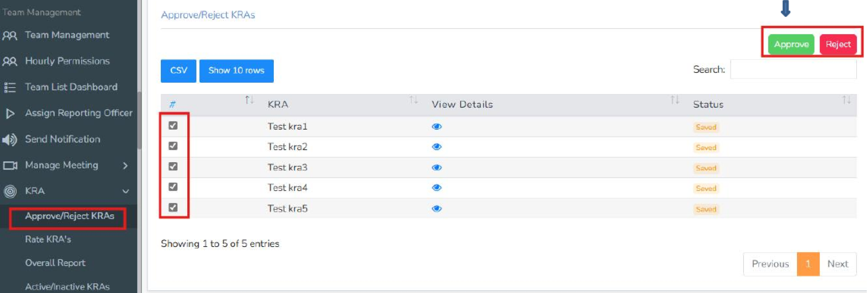Click the KRA target icon

pyautogui.click(x=10, y=191)
